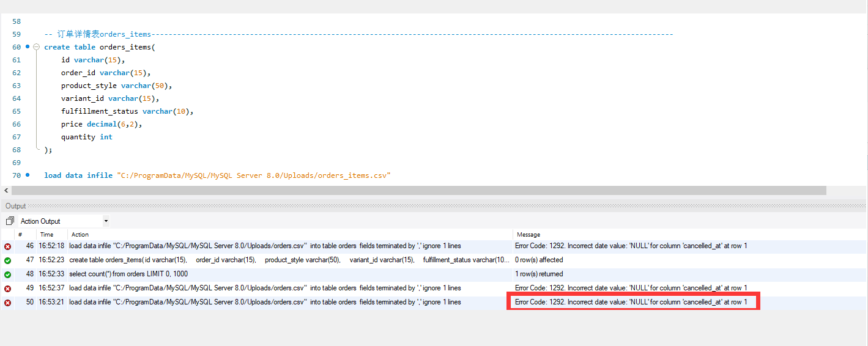Click the green success icon on row 47
The width and height of the screenshot is (868, 346).
(7, 260)
